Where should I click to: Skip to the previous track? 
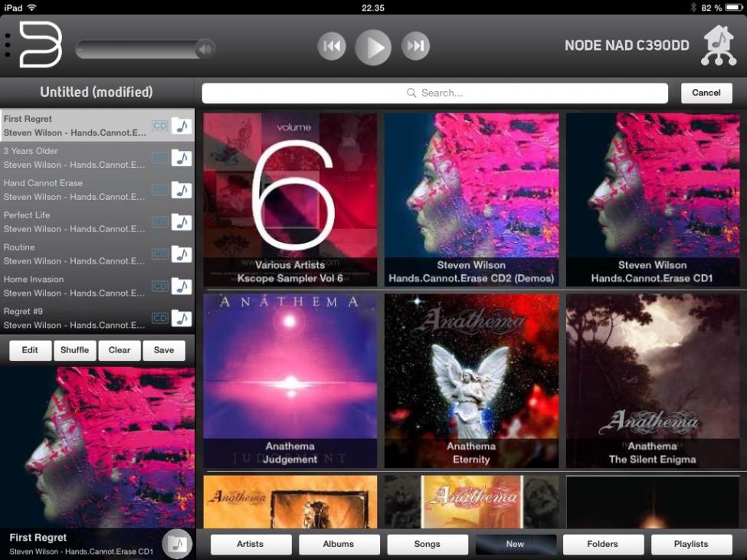click(332, 46)
